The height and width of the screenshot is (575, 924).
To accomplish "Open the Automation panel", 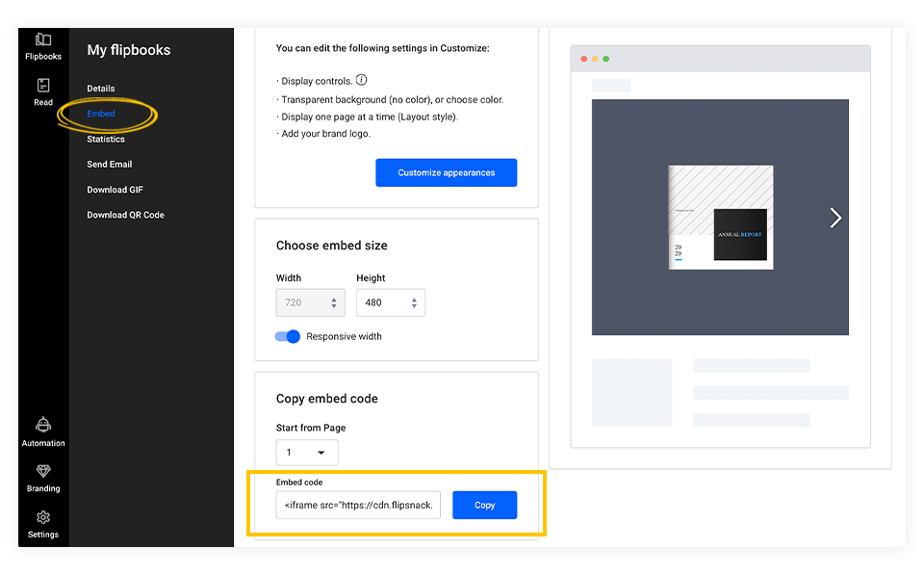I will click(x=43, y=431).
